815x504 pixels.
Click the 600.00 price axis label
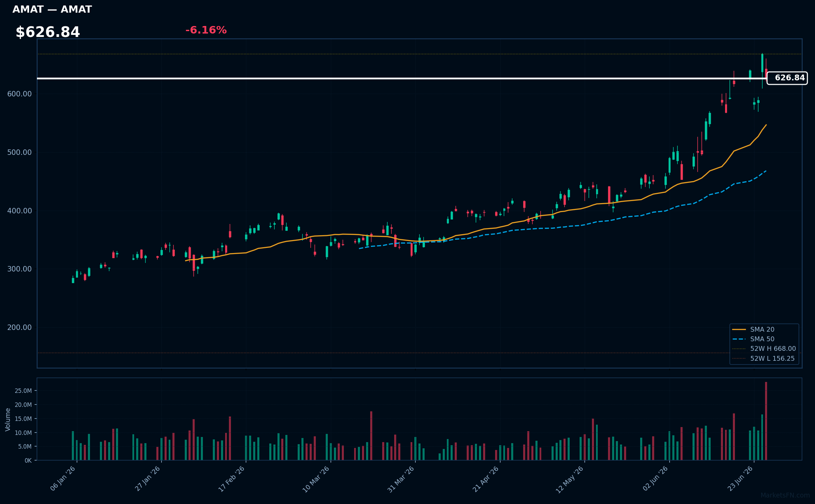[x=20, y=94]
